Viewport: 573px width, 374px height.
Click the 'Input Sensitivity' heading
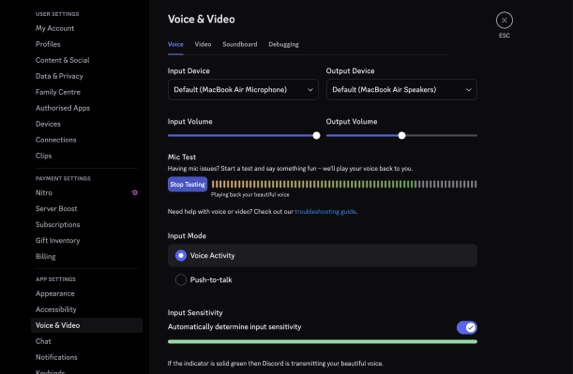195,313
